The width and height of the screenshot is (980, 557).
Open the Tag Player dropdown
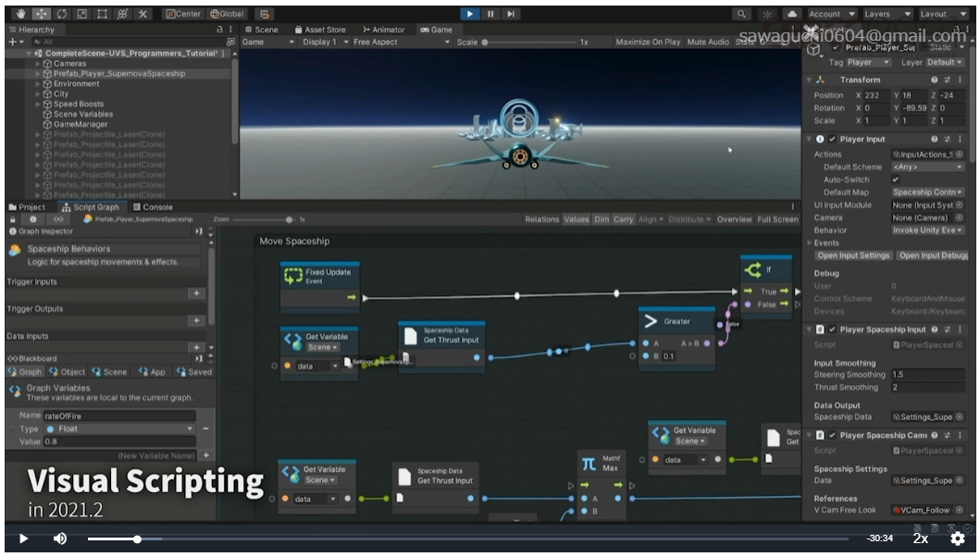[868, 63]
